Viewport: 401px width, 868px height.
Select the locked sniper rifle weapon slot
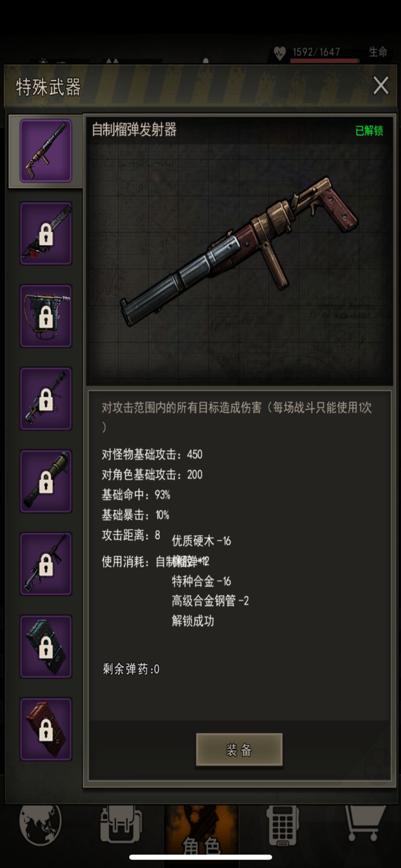[46, 564]
